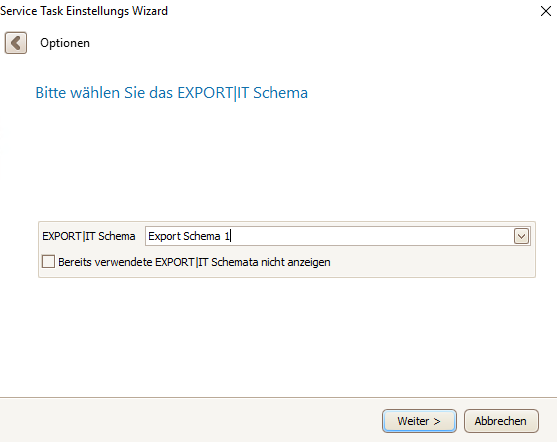Click the heading Bitte wählen Sie das EXPORT|IT Schema

(x=172, y=93)
